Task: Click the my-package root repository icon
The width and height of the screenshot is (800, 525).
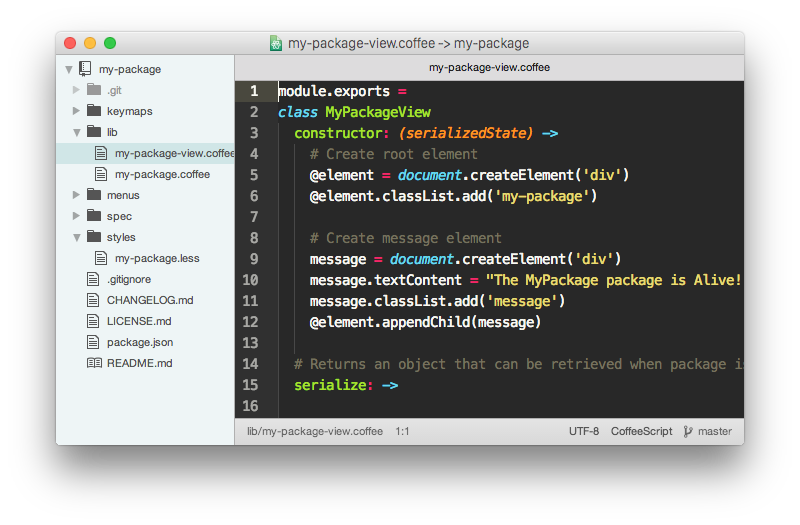Action: click(86, 70)
